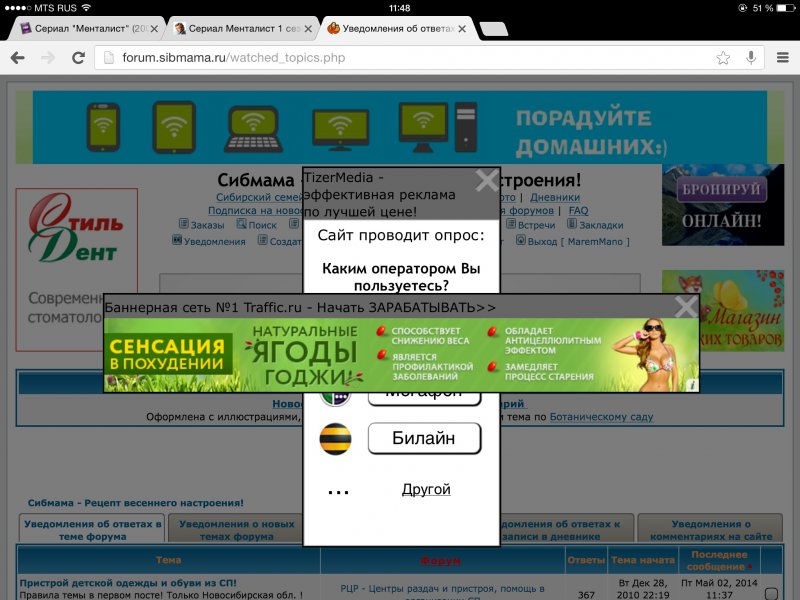Close the TizerMedia survey popup
Viewport: 800px width, 600px height.
(487, 180)
